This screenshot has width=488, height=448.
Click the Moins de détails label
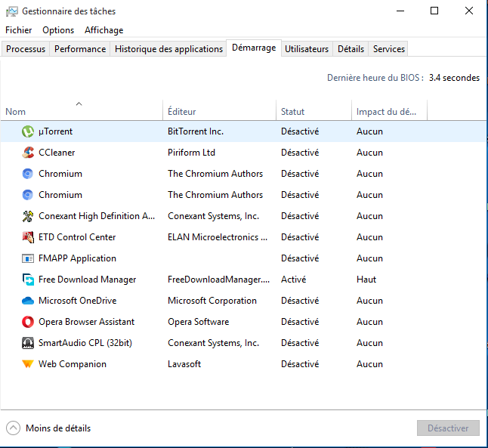point(58,428)
